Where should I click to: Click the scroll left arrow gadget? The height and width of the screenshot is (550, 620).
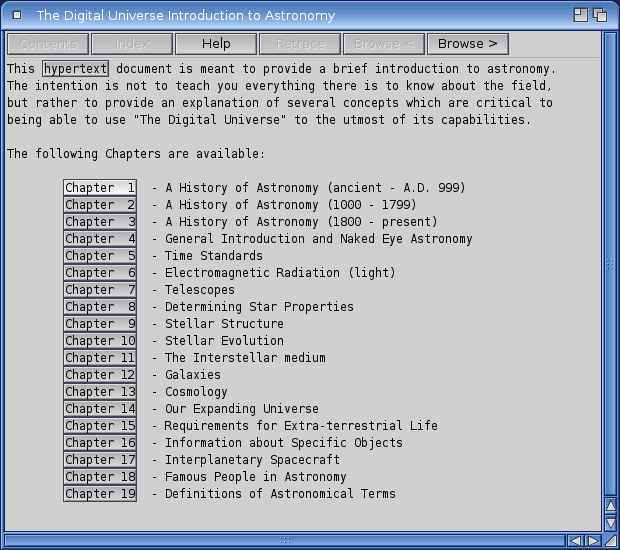pos(575,540)
